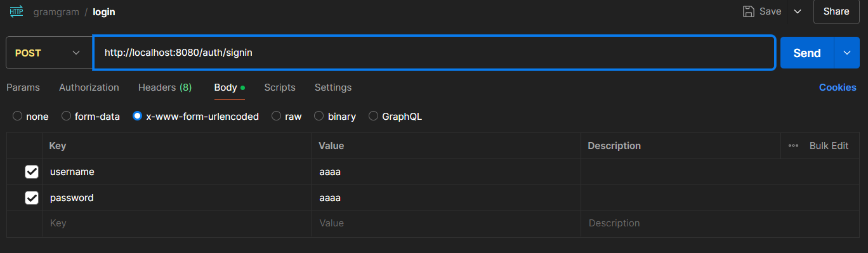
Task: Select the form-data body type
Action: [91, 117]
